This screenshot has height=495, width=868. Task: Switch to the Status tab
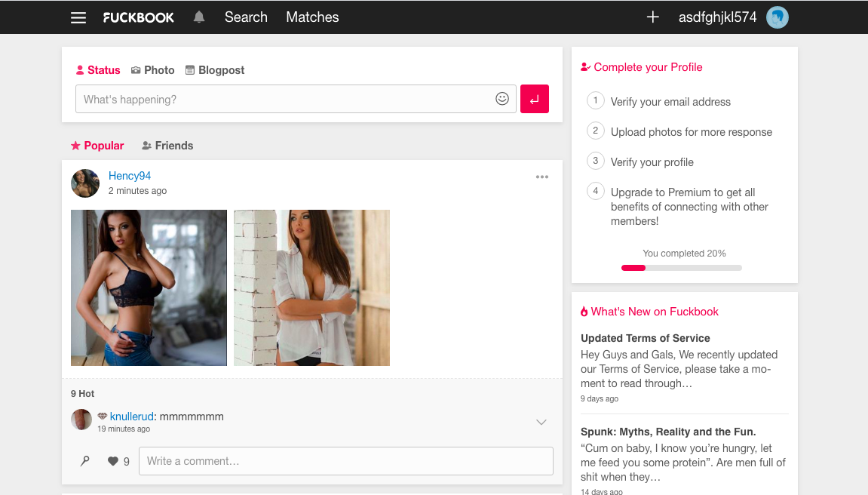tap(98, 70)
